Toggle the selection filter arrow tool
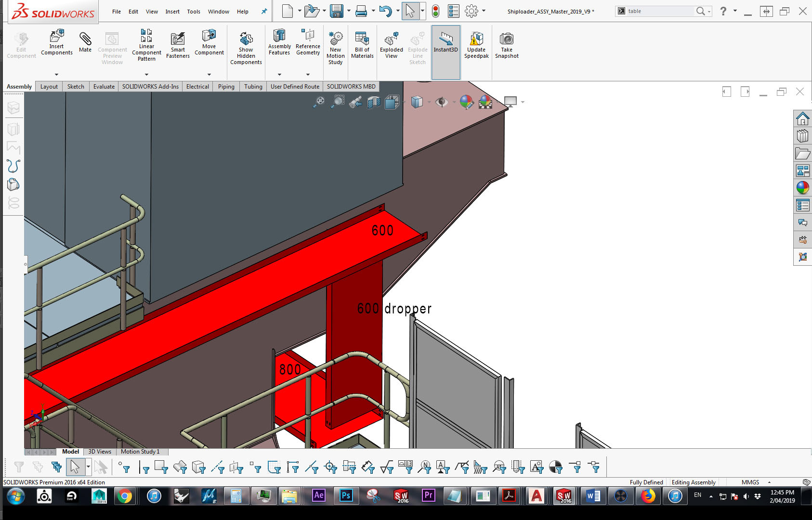The width and height of the screenshot is (812, 520). click(x=75, y=467)
